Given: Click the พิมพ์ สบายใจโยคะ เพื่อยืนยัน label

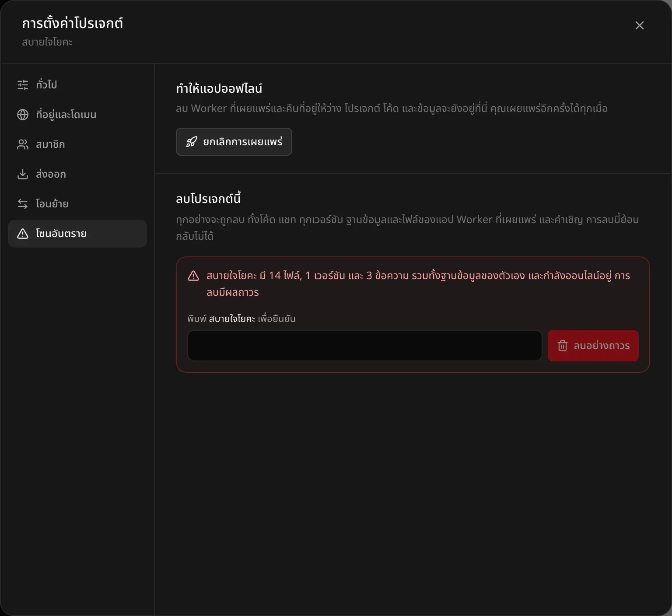Looking at the screenshot, I should point(241,318).
